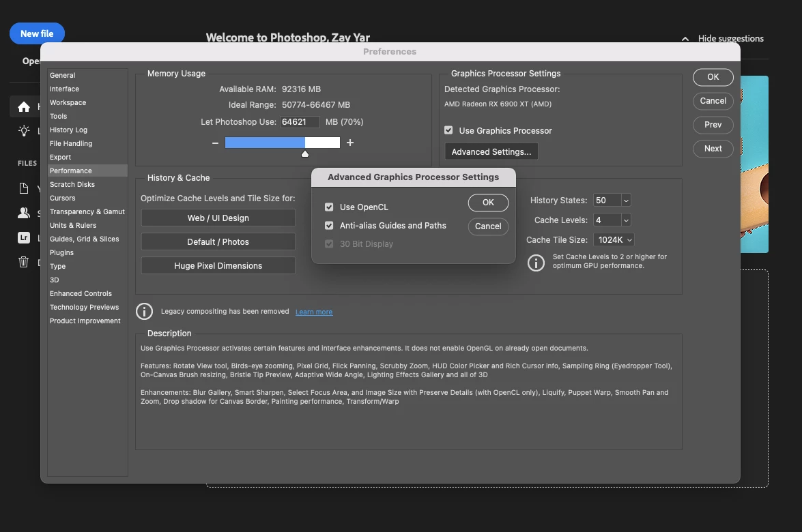Cancel the Advanced Graphics Processor Settings dialog
Screen dimensions: 802x532
[488, 226]
